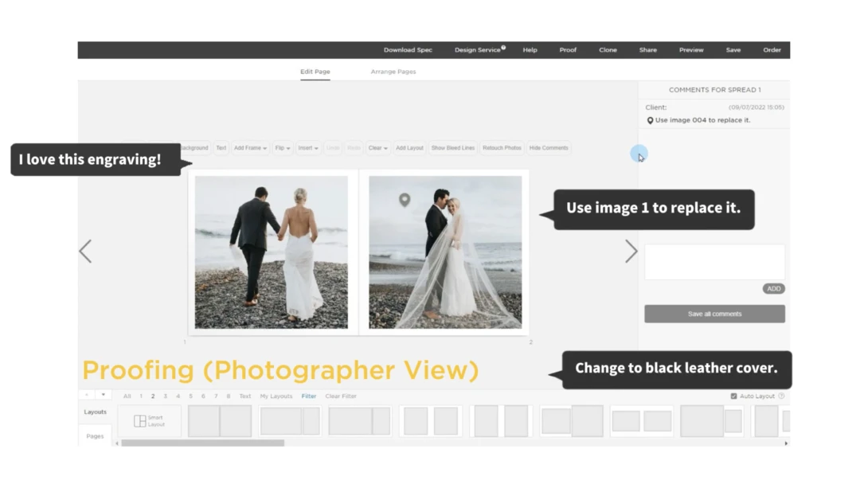
Task: Click the down arrow above the Layouts tab
Action: (104, 395)
